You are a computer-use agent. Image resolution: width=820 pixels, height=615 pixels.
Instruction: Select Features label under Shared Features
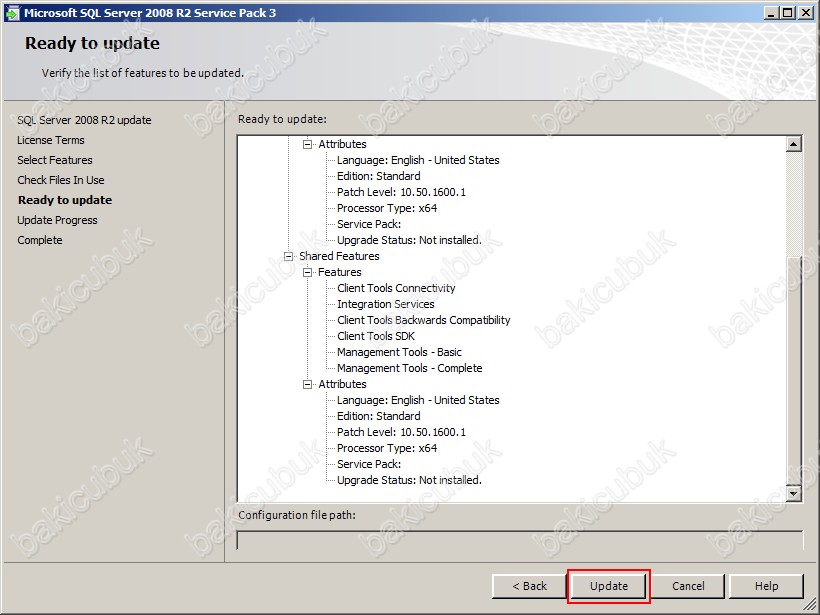click(x=339, y=272)
